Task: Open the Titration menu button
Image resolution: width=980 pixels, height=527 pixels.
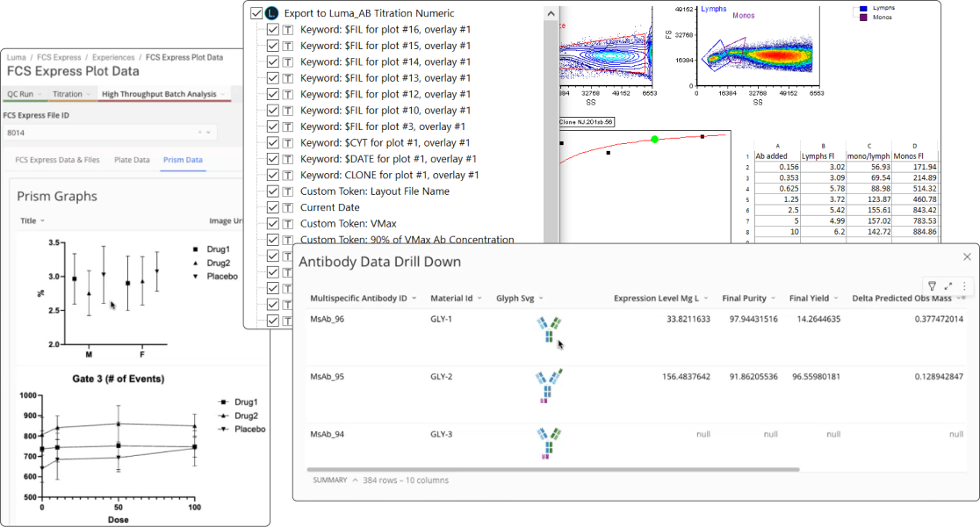Action: (x=71, y=94)
